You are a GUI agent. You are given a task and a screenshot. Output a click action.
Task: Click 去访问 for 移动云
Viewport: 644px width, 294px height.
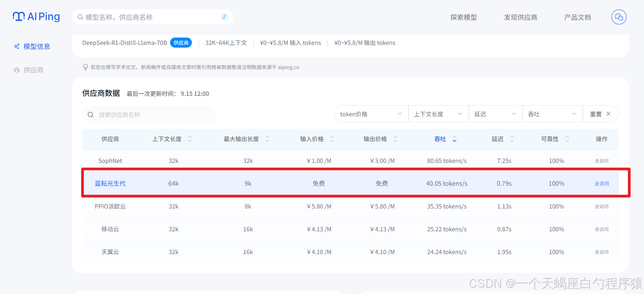click(x=602, y=229)
